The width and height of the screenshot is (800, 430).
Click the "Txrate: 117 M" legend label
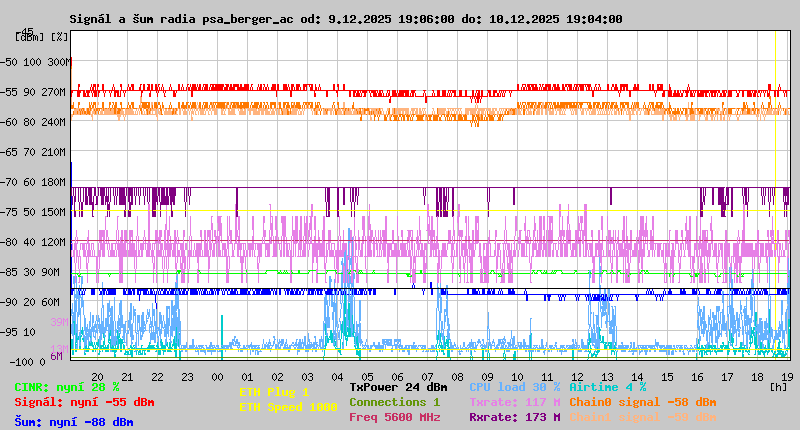(514, 402)
